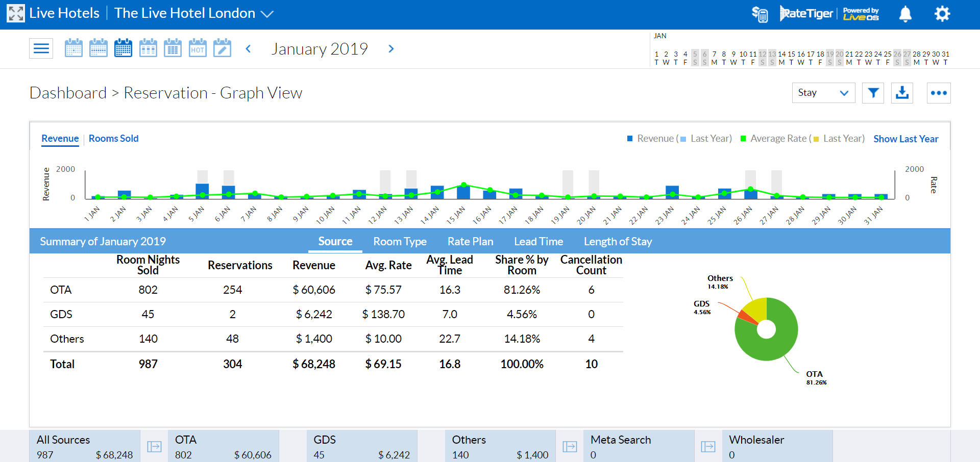Viewport: 980px width, 462px height.
Task: Open the settings gear
Action: (942, 14)
